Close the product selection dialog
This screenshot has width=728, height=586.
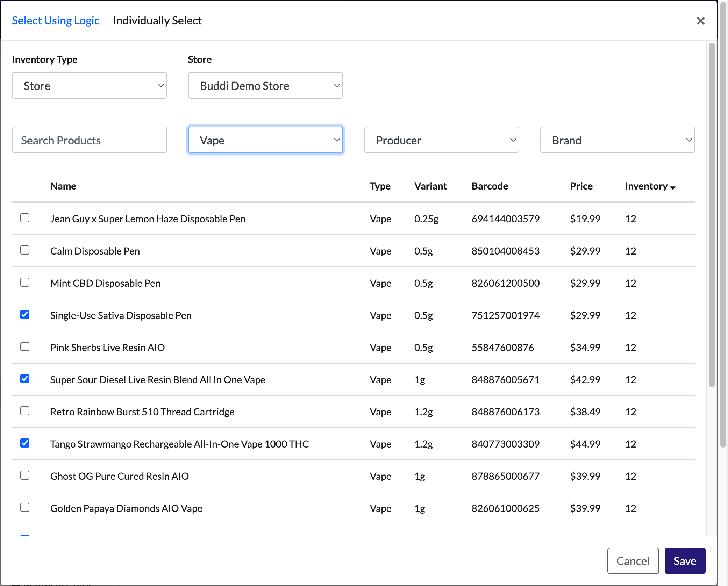click(700, 21)
